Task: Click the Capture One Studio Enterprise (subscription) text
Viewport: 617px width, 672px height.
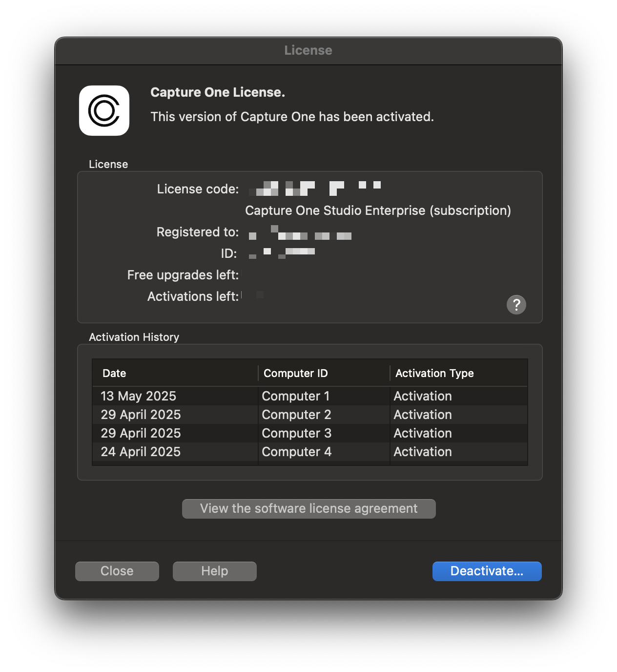Action: pyautogui.click(x=378, y=210)
